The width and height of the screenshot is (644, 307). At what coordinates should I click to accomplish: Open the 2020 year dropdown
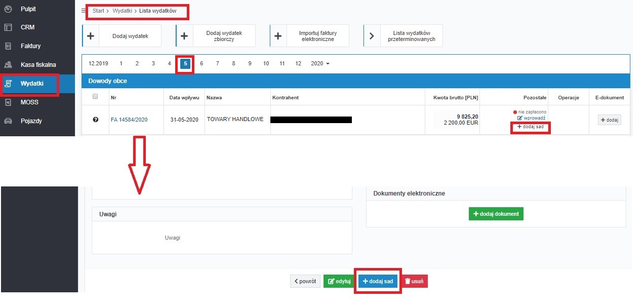pyautogui.click(x=320, y=64)
